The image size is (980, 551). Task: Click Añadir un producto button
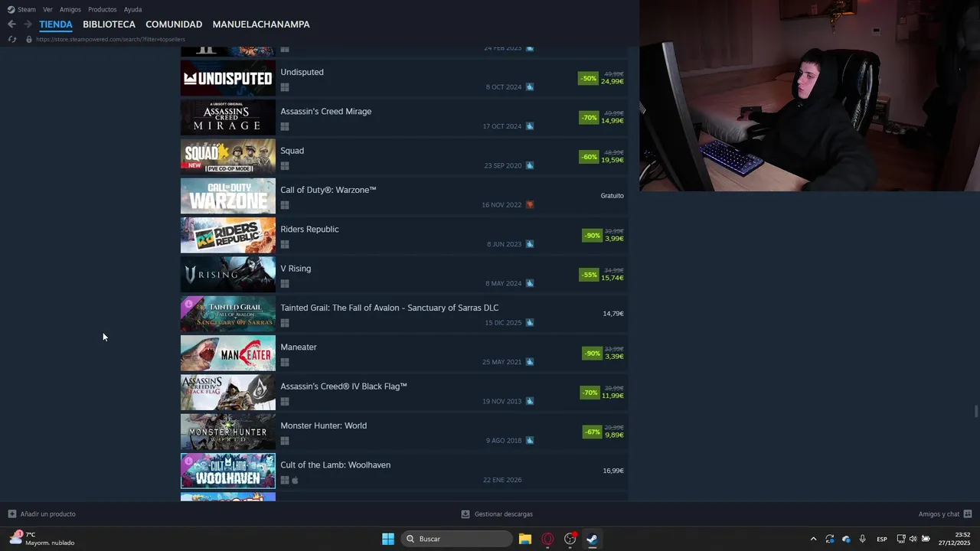coord(42,514)
